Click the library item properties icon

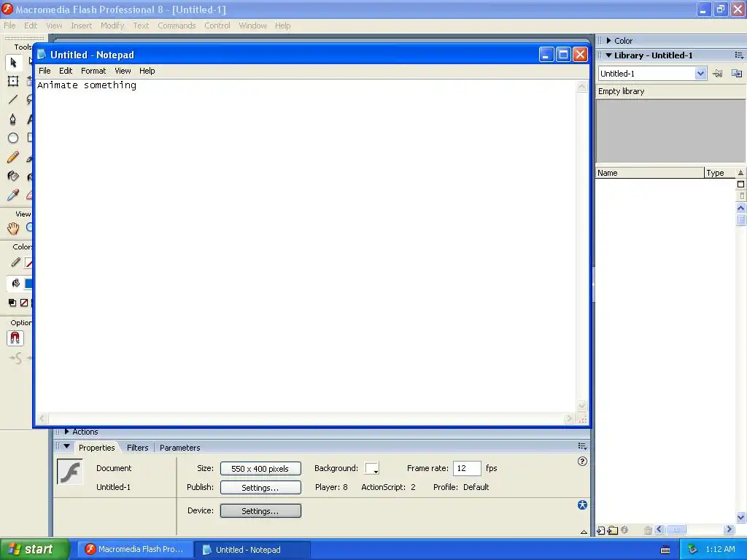click(x=624, y=529)
